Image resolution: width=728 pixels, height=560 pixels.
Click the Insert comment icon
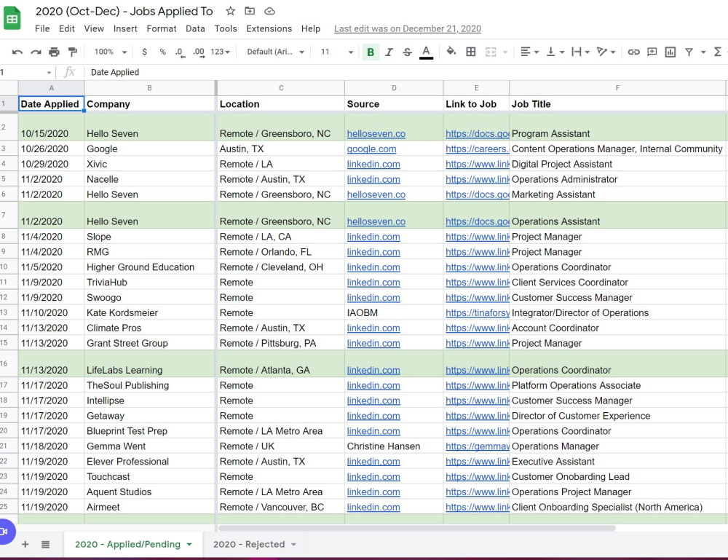pos(652,52)
